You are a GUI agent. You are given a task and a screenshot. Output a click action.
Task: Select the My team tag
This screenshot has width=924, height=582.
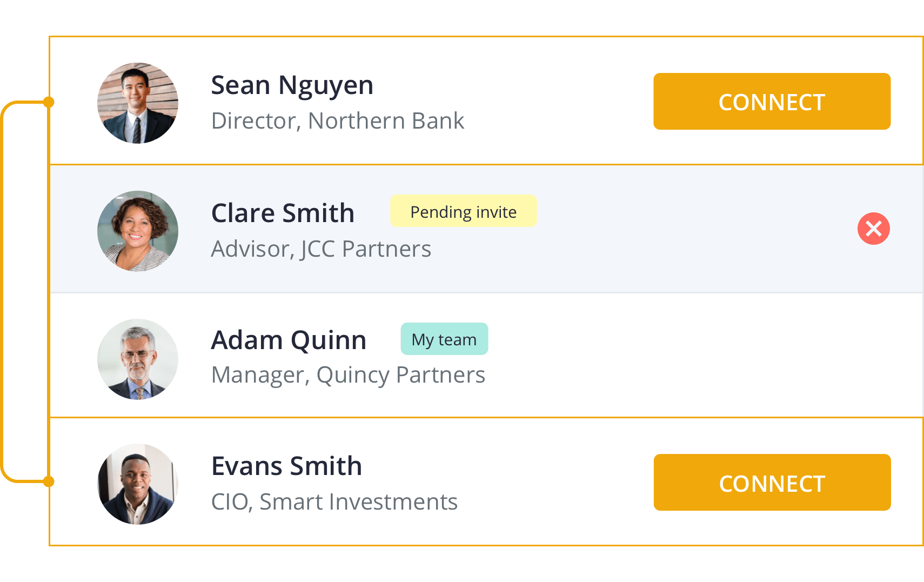tap(444, 339)
